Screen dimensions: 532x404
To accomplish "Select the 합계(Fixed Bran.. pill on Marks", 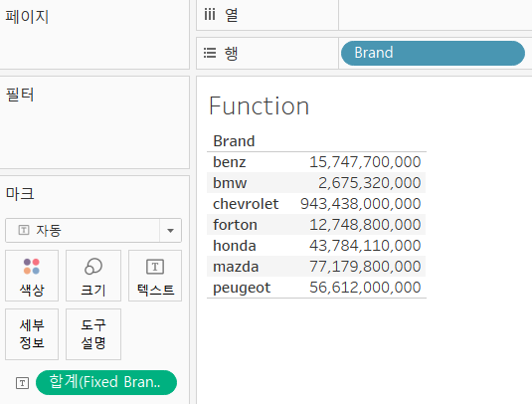I will point(106,382).
